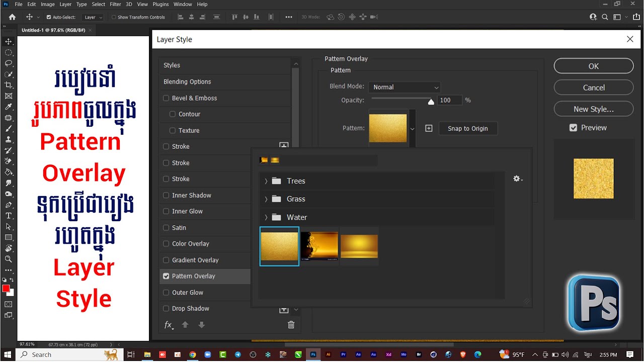Select the Crop tool
The width and height of the screenshot is (644, 362).
click(9, 85)
